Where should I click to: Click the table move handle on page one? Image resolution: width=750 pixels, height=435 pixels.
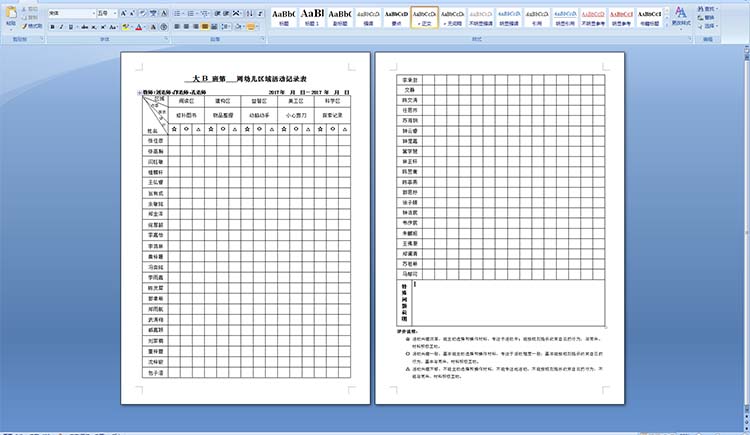(x=139, y=92)
